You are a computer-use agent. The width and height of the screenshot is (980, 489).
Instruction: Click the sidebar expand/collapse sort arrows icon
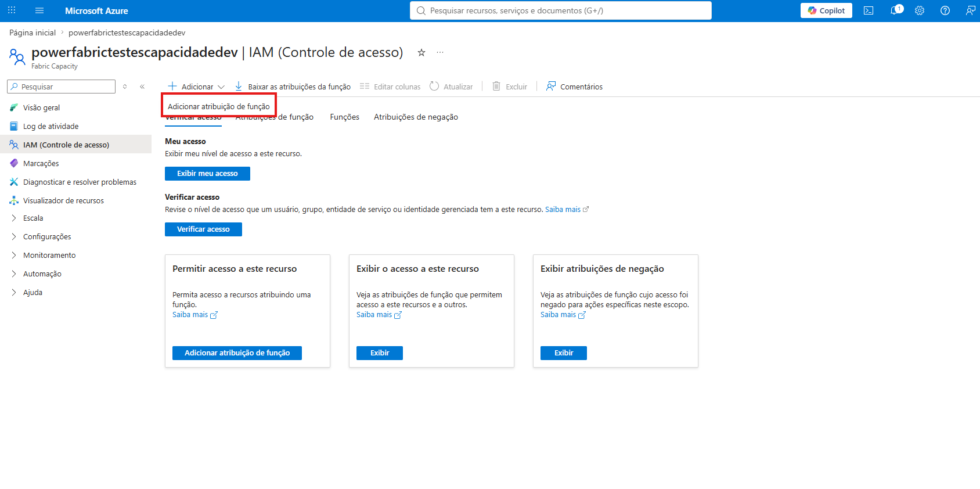coord(125,87)
